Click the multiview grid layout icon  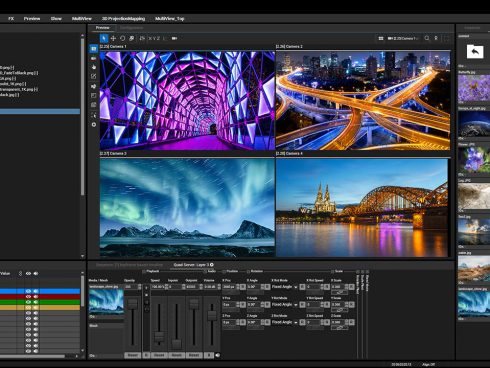pyautogui.click(x=381, y=39)
